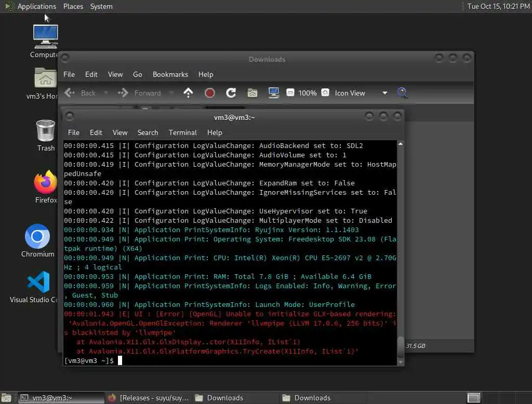Viewport: 532px width, 404px height.
Task: Open the workspace switcher in panel
Action: pos(474,398)
